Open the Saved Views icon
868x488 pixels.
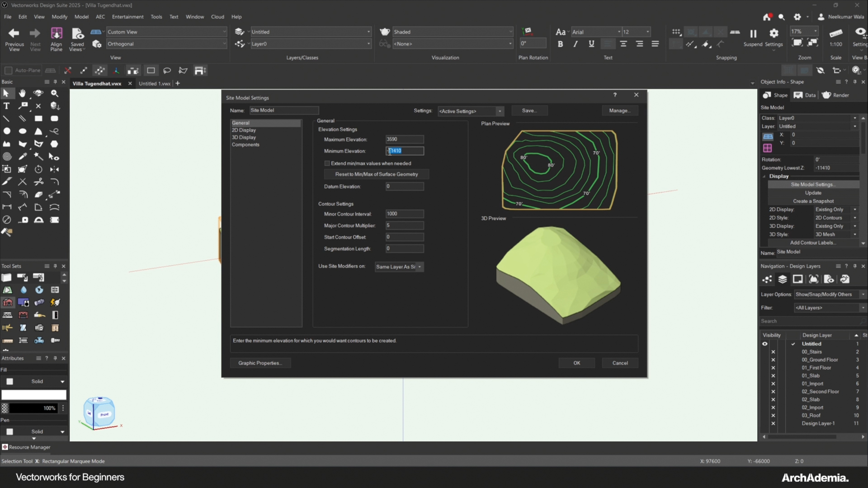(x=77, y=33)
